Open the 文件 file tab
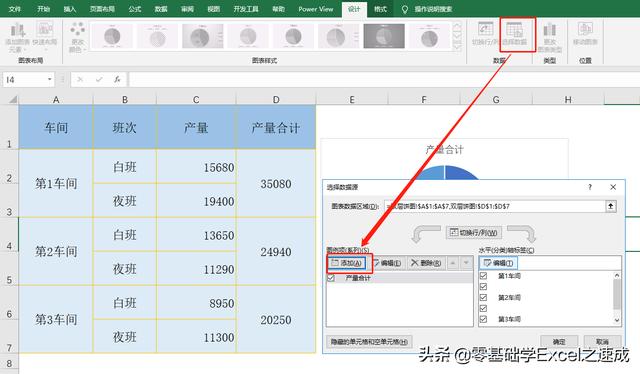 click(14, 9)
